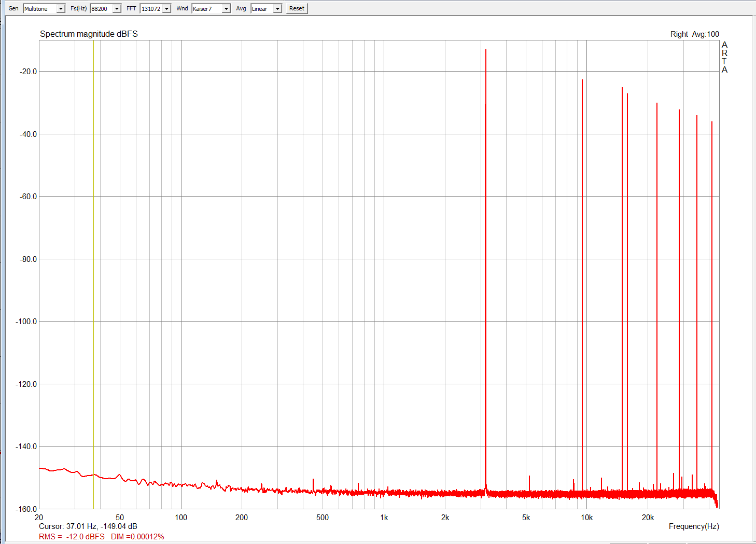756x544 pixels.
Task: Click the 'DIM =0.00012%' readout
Action: (137, 536)
